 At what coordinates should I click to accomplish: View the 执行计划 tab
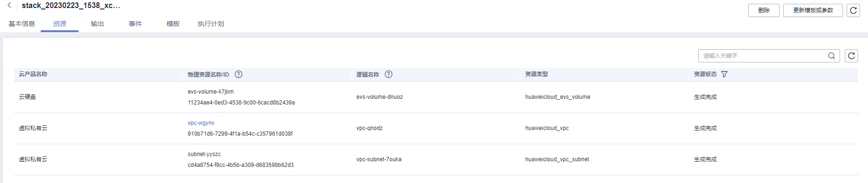(211, 24)
